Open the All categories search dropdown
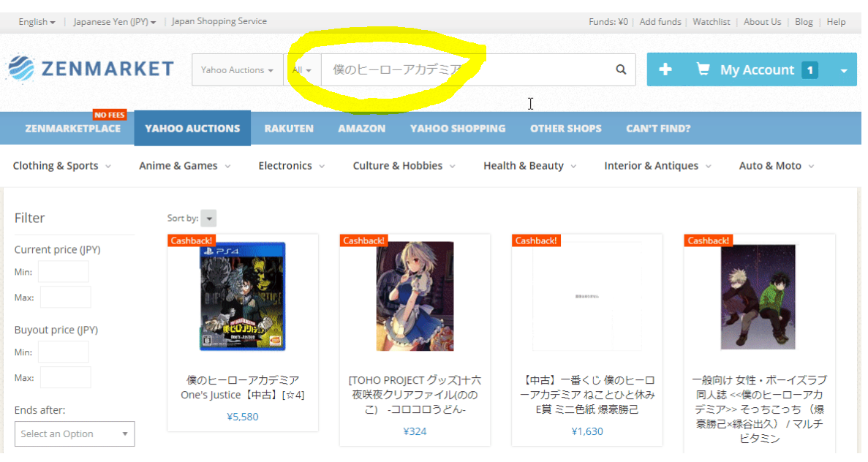 [x=302, y=70]
